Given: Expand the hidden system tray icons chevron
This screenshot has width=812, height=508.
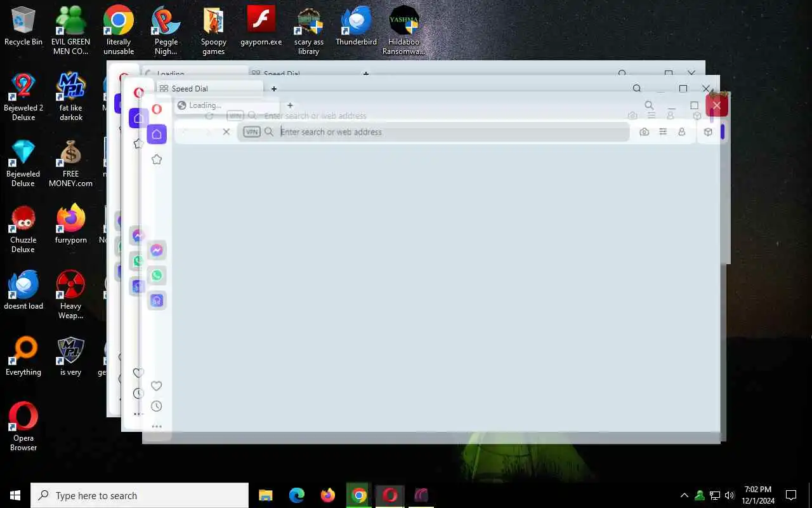Looking at the screenshot, I should point(684,495).
